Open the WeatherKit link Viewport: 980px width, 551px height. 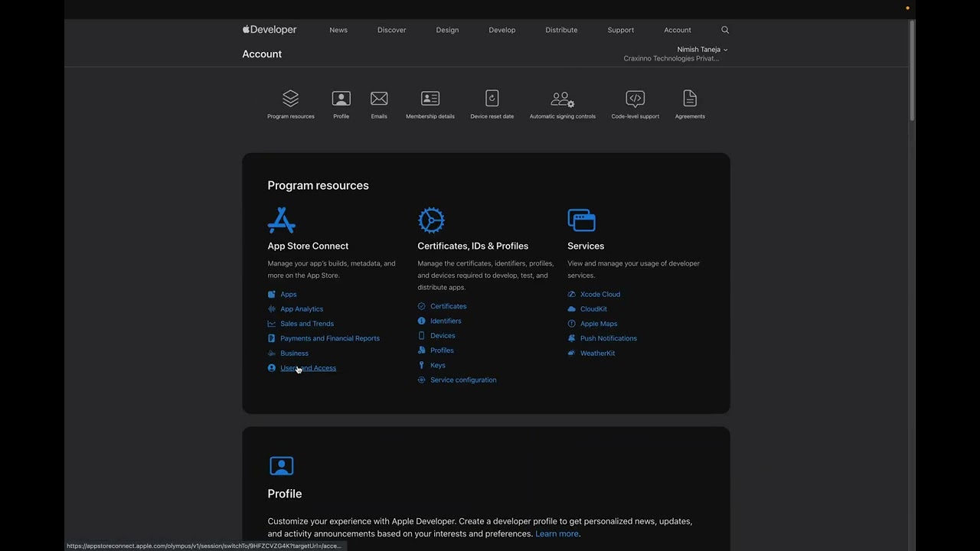(x=598, y=354)
